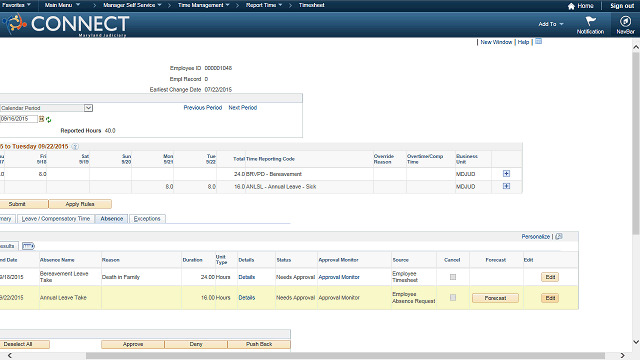Click the Status column header
Screen dimensions: 640x360
click(x=284, y=260)
